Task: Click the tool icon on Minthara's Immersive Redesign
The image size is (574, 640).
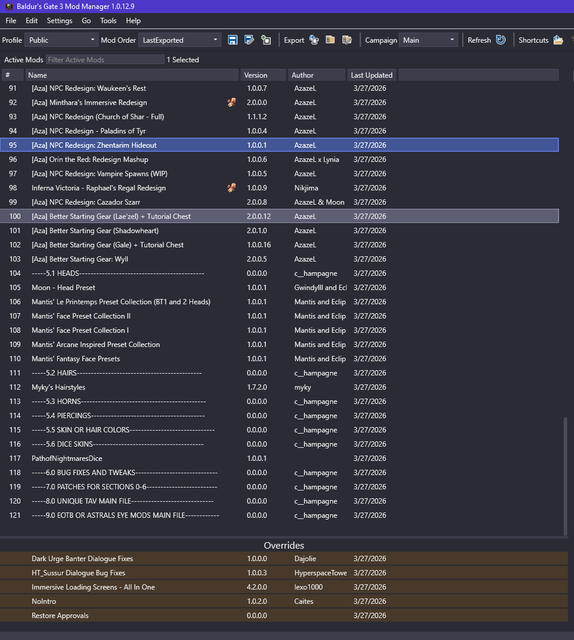Action: (231, 102)
